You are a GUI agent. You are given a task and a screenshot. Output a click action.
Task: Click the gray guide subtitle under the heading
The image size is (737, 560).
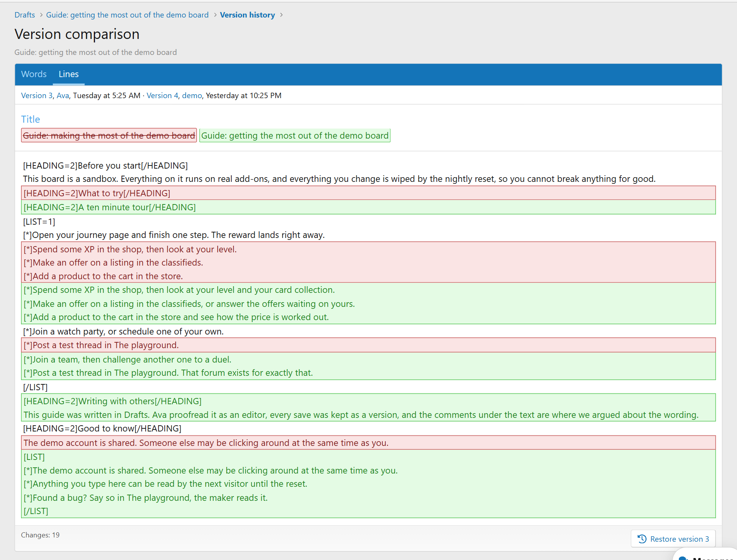point(95,52)
